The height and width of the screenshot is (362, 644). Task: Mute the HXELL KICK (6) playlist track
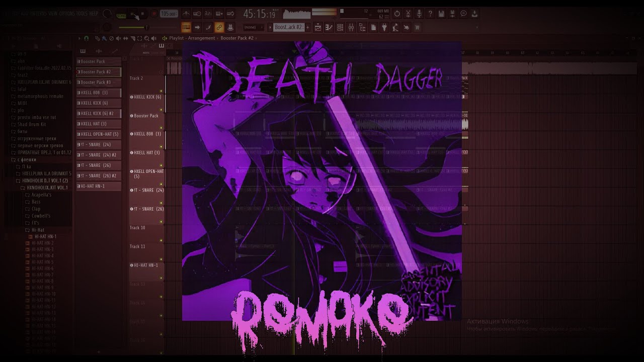click(x=161, y=110)
